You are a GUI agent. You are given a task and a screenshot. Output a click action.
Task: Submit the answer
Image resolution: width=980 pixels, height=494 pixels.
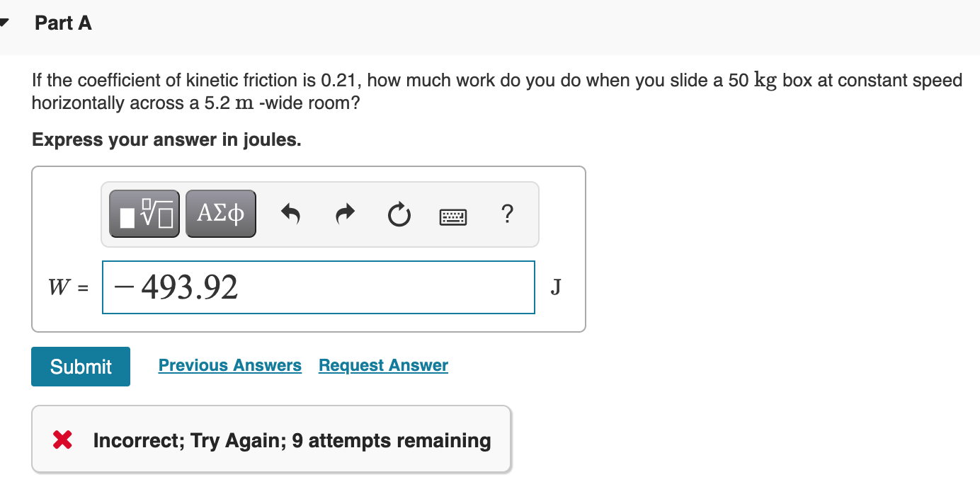click(81, 367)
